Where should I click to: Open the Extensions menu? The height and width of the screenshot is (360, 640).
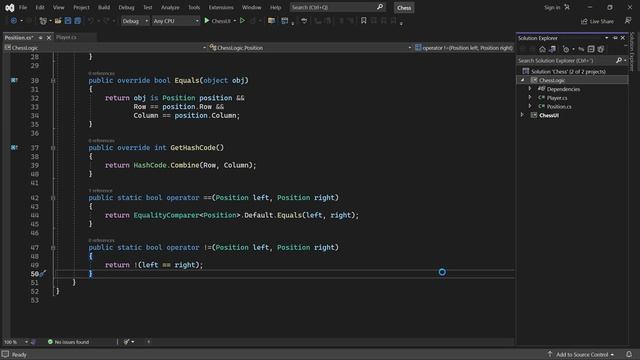tap(221, 7)
